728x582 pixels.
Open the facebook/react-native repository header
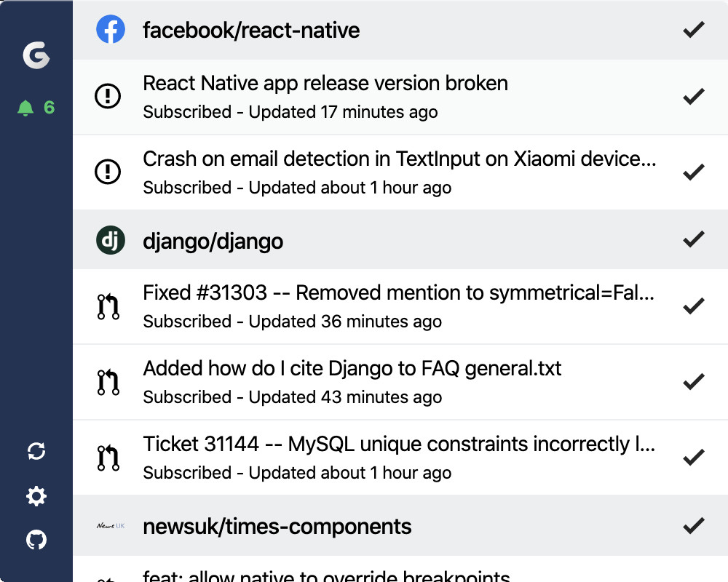251,30
